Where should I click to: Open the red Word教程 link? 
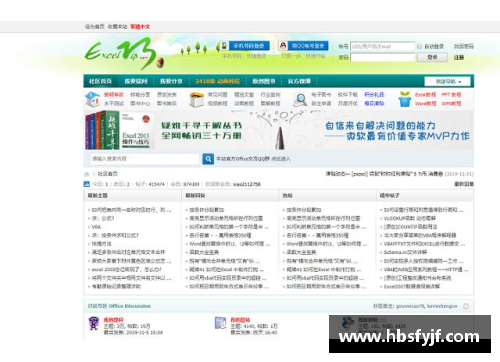425,104
